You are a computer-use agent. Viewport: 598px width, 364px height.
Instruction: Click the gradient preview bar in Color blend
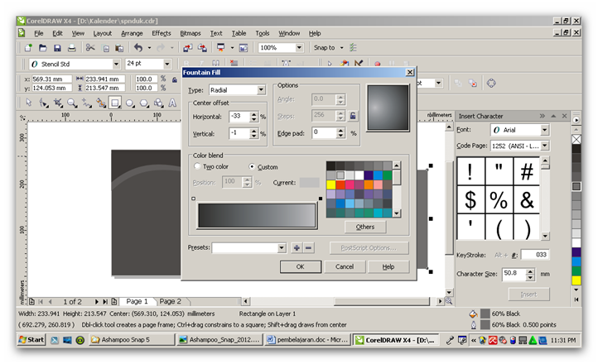pyautogui.click(x=257, y=216)
